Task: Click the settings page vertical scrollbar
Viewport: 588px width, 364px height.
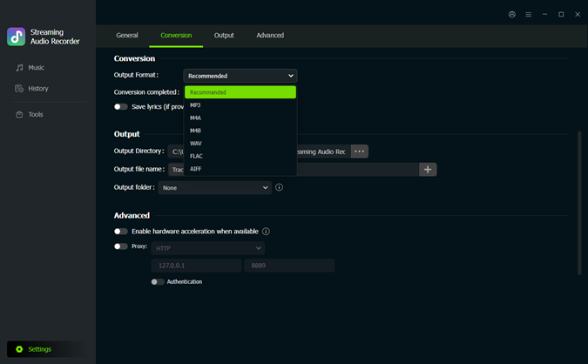Action: (579, 203)
